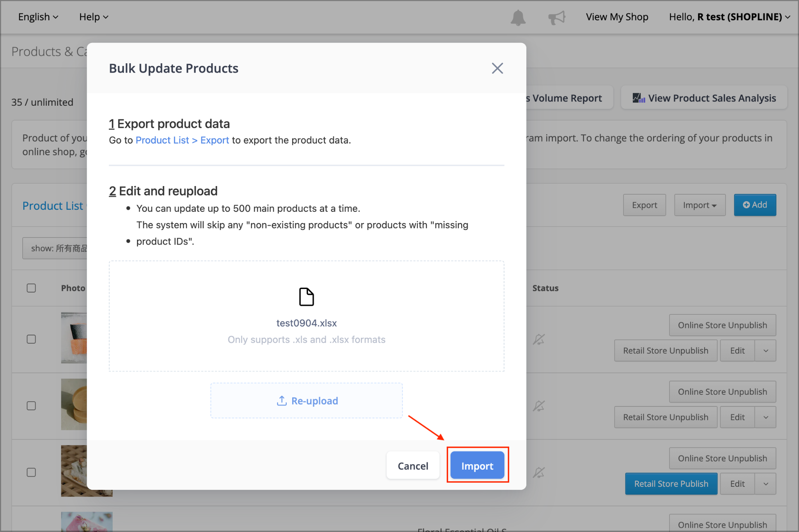This screenshot has width=799, height=532.
Task: Click Edit in the third product row
Action: pyautogui.click(x=737, y=484)
